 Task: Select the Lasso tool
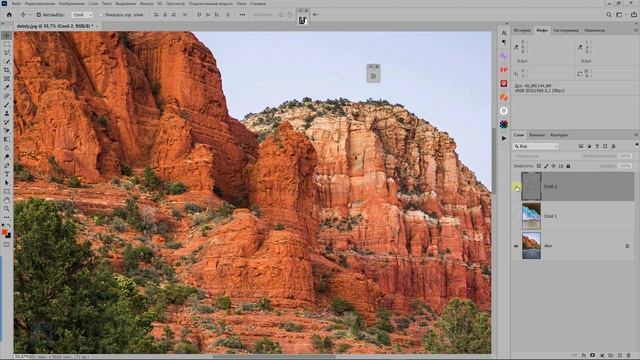coord(7,53)
